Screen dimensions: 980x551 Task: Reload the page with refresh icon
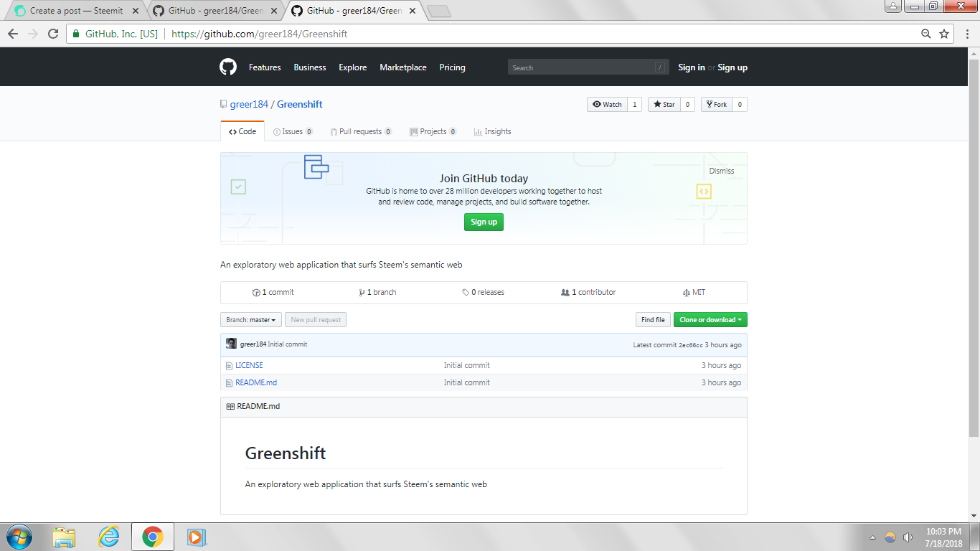point(52,34)
